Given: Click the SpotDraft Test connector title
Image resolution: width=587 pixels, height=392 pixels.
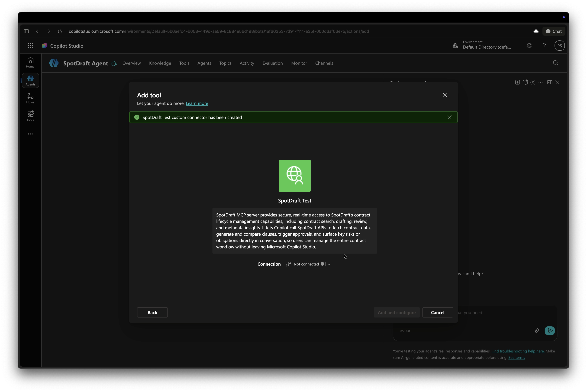Looking at the screenshot, I should pos(294,200).
